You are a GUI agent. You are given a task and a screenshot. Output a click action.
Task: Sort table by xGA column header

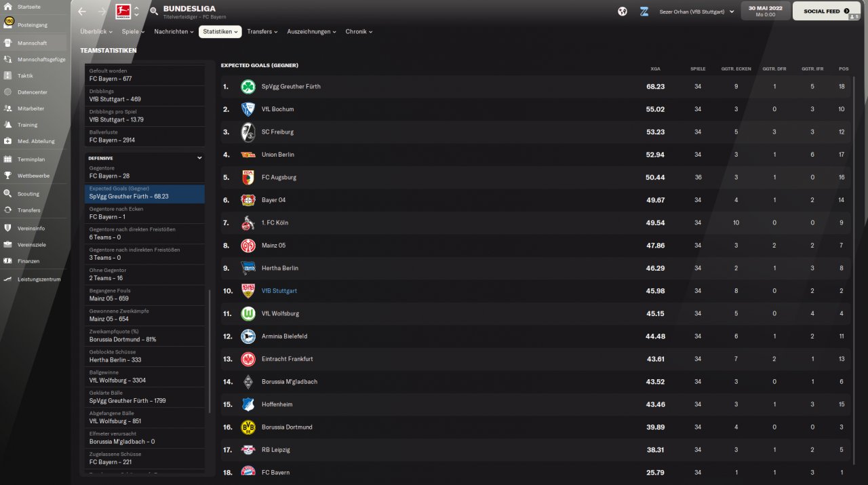(655, 69)
